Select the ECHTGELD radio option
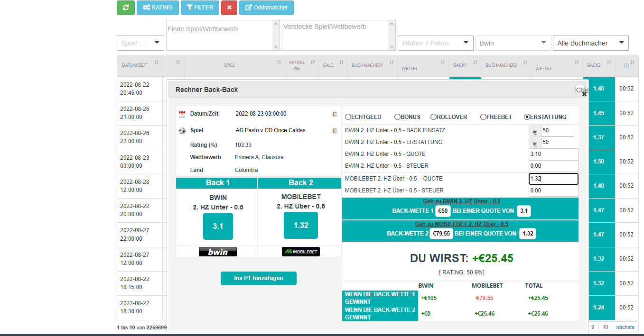 pyautogui.click(x=348, y=117)
